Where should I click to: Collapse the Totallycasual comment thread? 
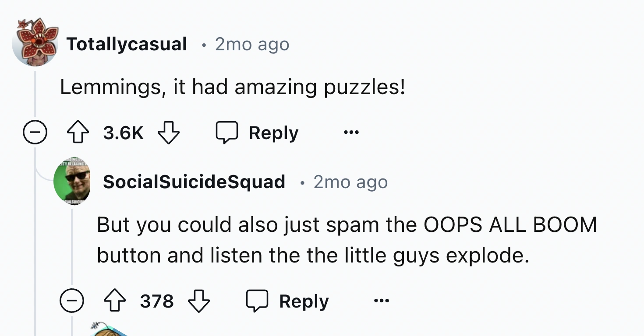click(x=35, y=133)
